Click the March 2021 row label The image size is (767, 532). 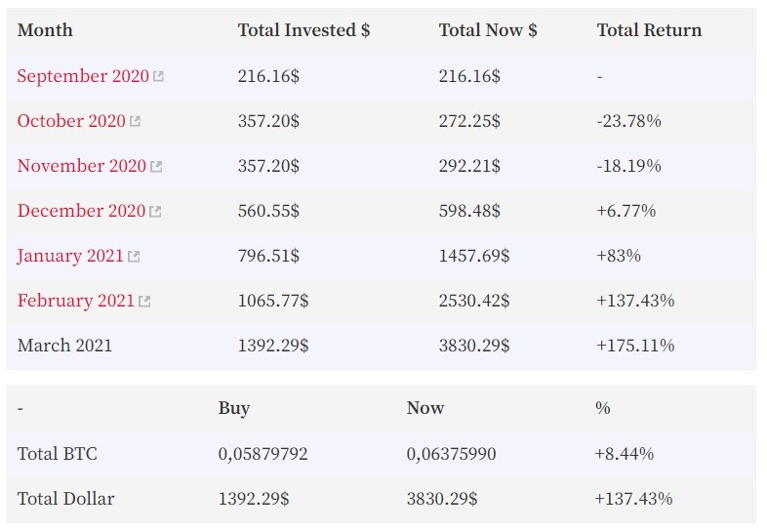tap(64, 346)
